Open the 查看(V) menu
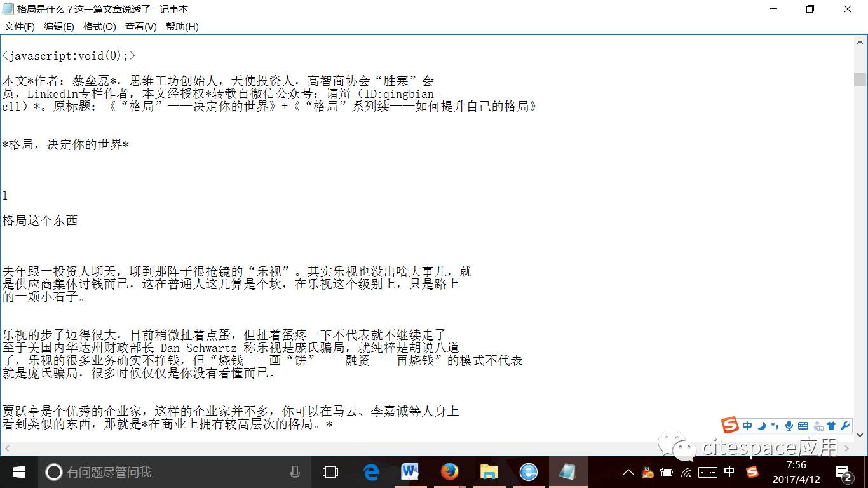 (x=140, y=26)
